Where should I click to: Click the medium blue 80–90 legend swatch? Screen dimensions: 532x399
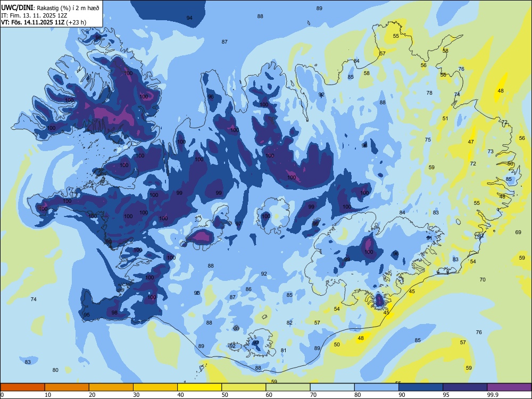(x=377, y=387)
